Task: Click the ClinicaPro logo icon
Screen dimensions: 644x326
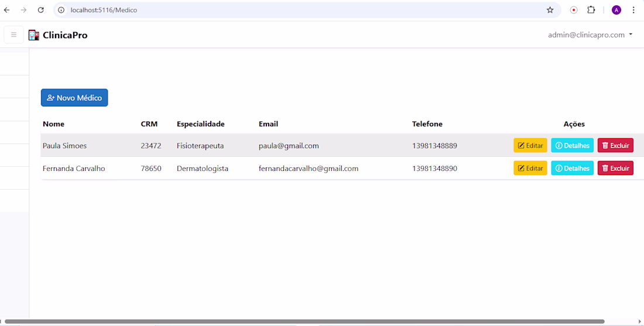Action: 34,35
